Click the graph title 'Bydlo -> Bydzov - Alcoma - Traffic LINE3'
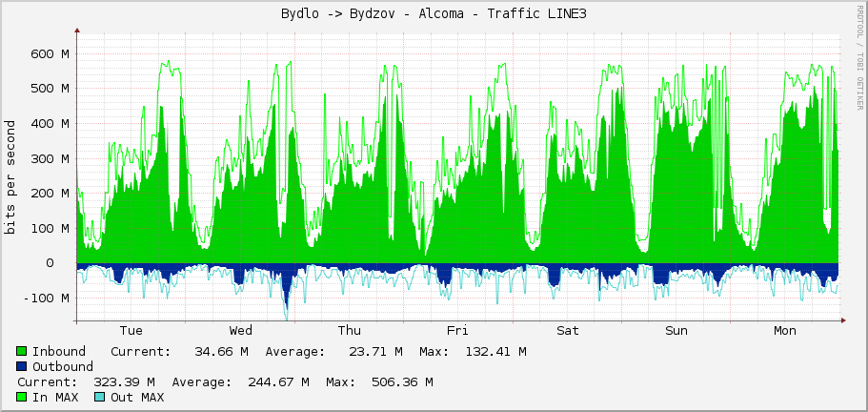 point(434,14)
